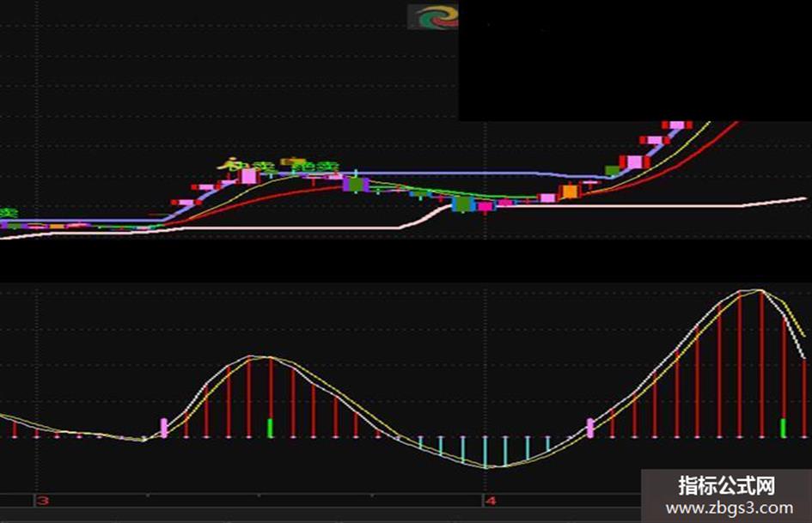Click the month 4 label on time axis

coord(491,501)
